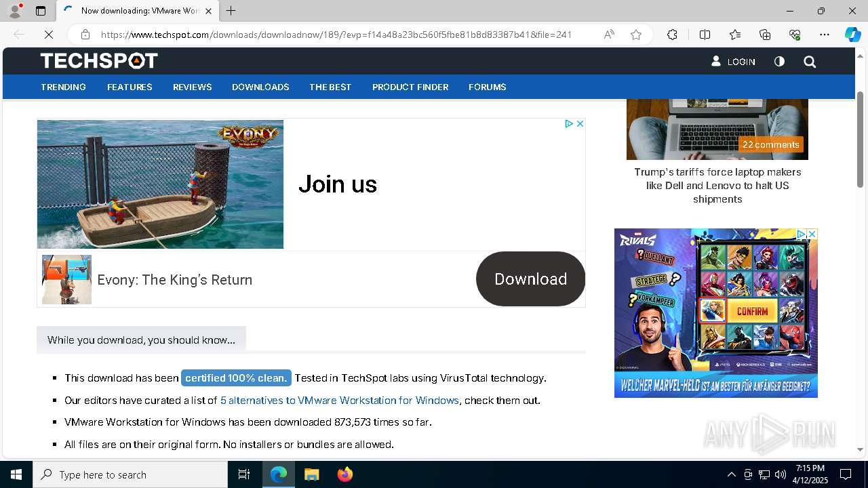Open the Copilot sidebar icon
Image resolution: width=868 pixels, height=488 pixels.
(x=852, y=35)
